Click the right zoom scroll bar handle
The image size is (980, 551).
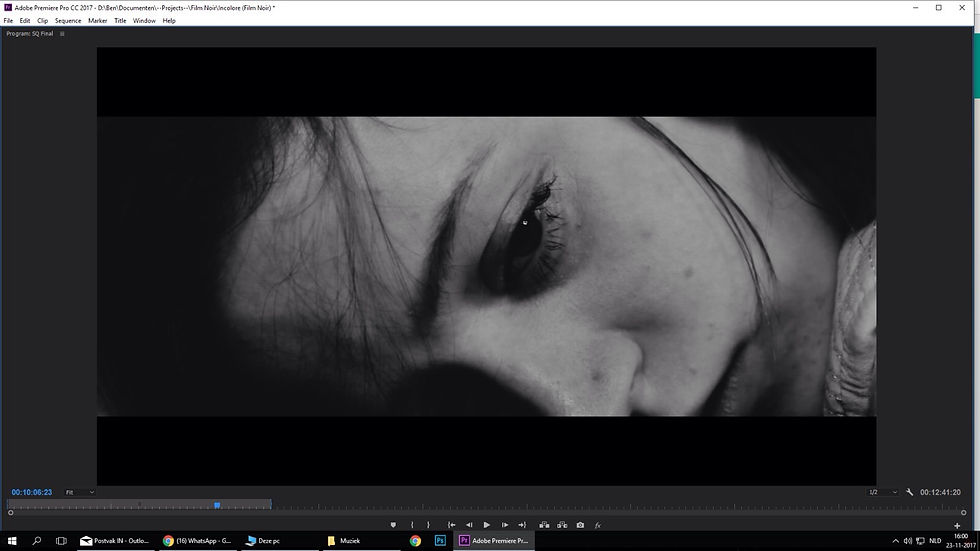point(963,512)
